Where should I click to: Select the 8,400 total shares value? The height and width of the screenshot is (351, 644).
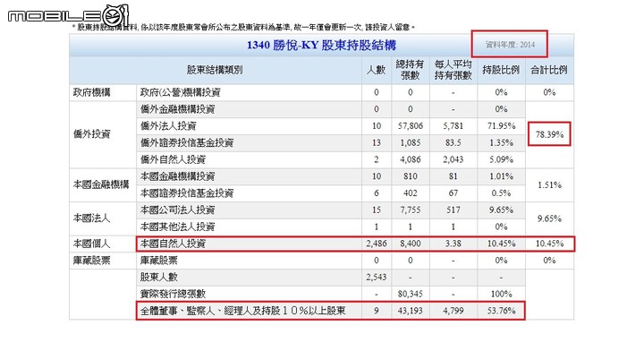click(411, 244)
